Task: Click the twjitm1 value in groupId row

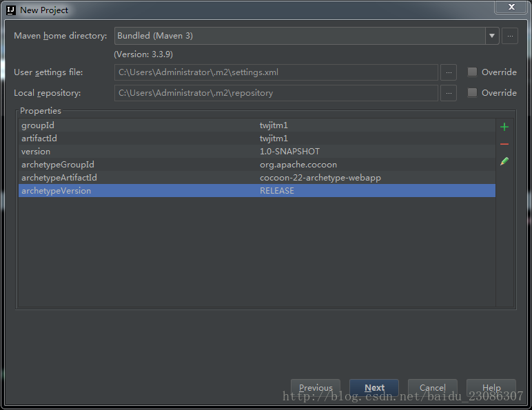Action: click(274, 125)
